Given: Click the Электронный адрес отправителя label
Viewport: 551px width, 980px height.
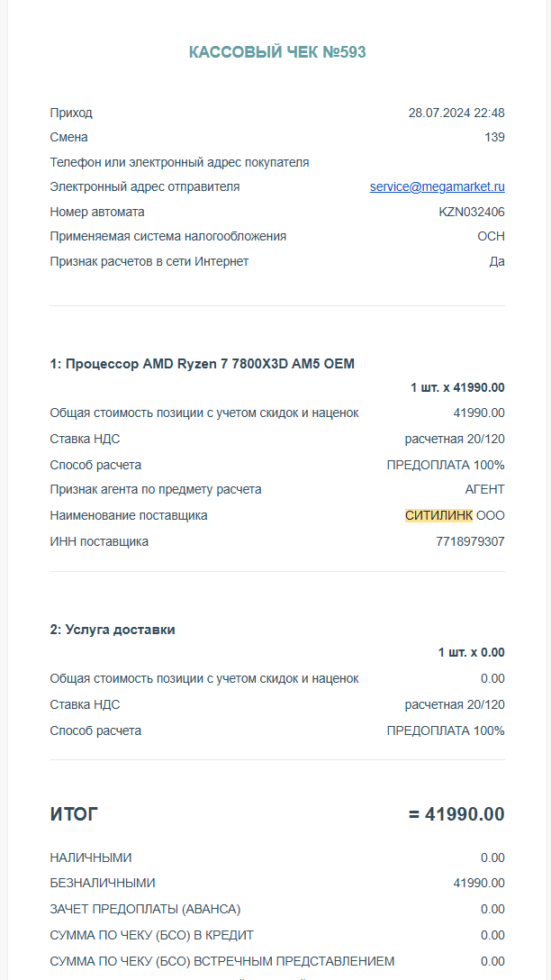Looking at the screenshot, I should click(x=145, y=187).
